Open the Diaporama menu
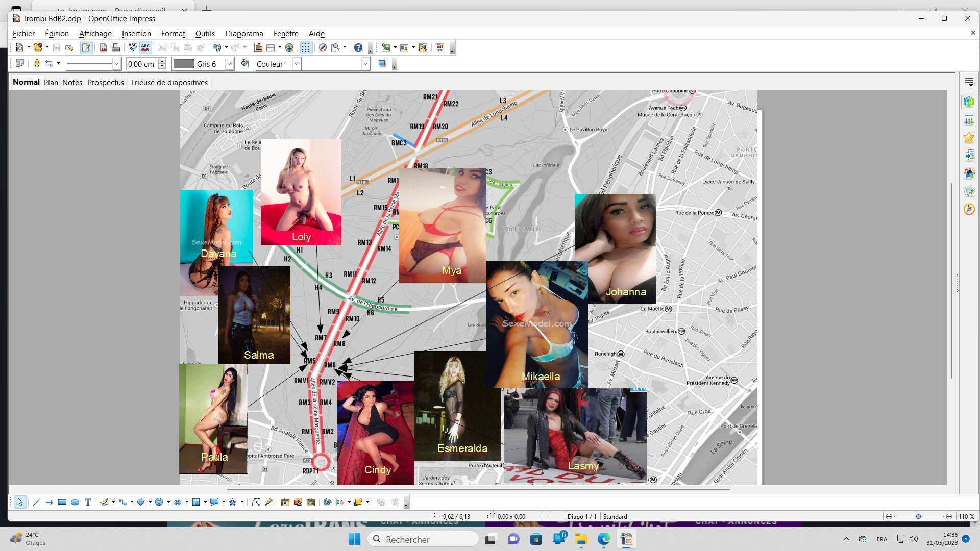The height and width of the screenshot is (551, 980). (244, 33)
